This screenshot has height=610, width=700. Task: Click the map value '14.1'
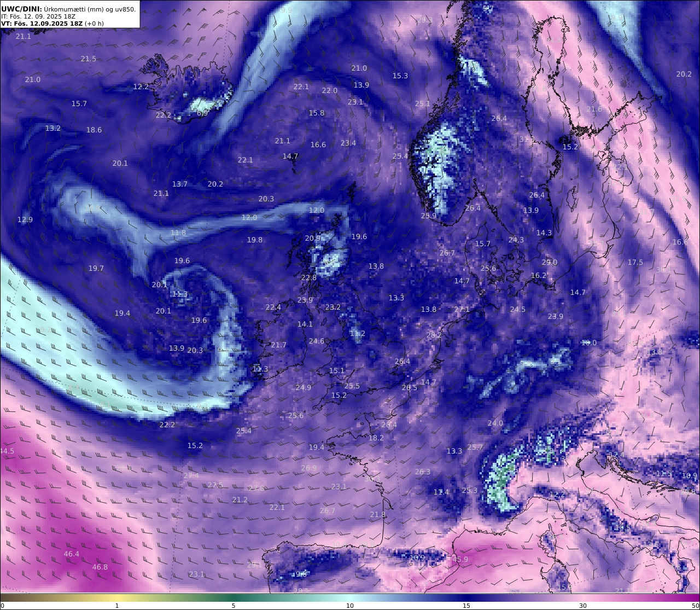[x=305, y=324]
